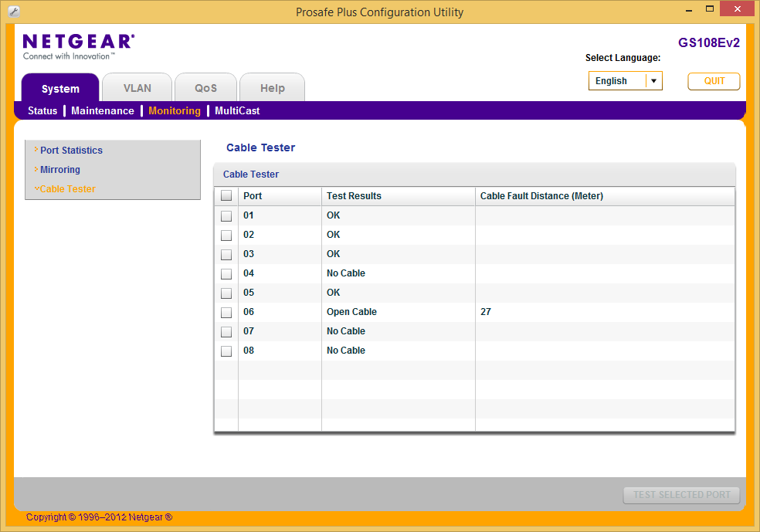Switch to the System tab
Image resolution: width=760 pixels, height=532 pixels.
(60, 88)
